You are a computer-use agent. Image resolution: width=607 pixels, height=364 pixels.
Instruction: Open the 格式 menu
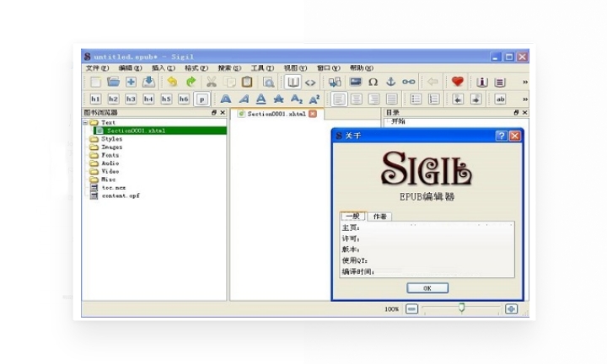point(196,68)
